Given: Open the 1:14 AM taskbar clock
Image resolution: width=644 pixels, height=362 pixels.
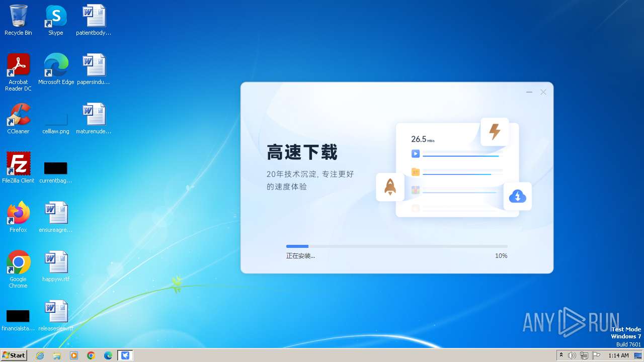Looking at the screenshot, I should (x=618, y=355).
